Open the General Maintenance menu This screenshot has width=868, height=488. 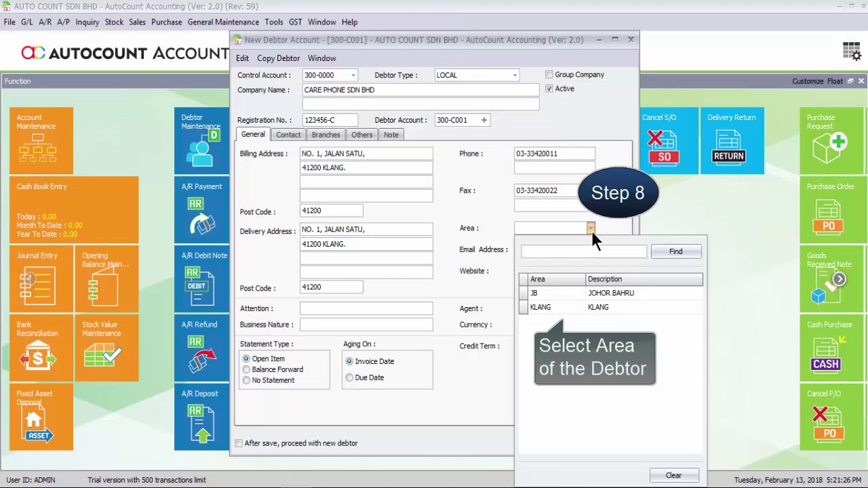[x=223, y=22]
